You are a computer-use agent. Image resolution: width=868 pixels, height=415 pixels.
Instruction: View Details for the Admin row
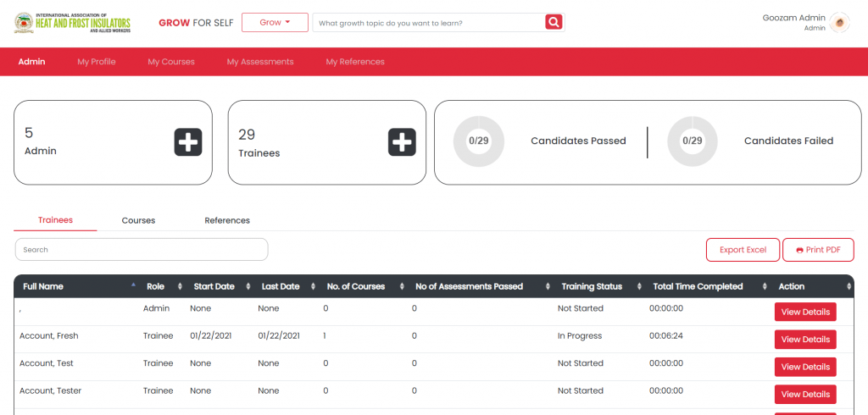[805, 312]
